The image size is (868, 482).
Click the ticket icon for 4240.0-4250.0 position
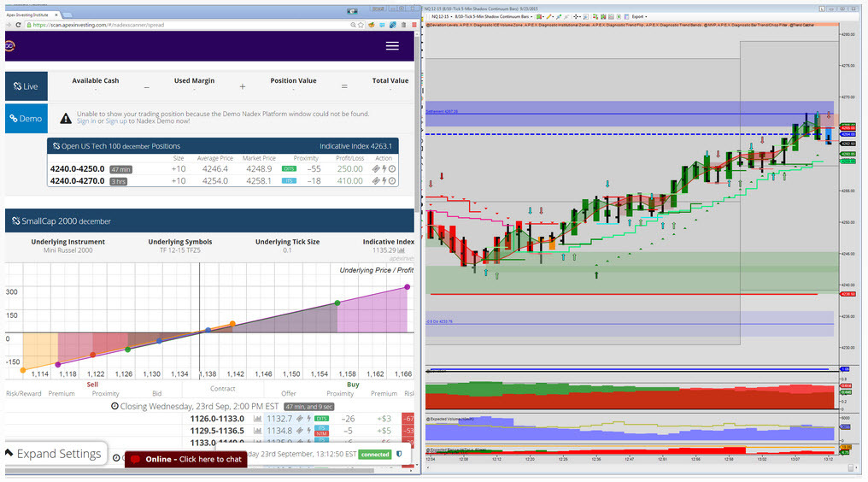[376, 169]
